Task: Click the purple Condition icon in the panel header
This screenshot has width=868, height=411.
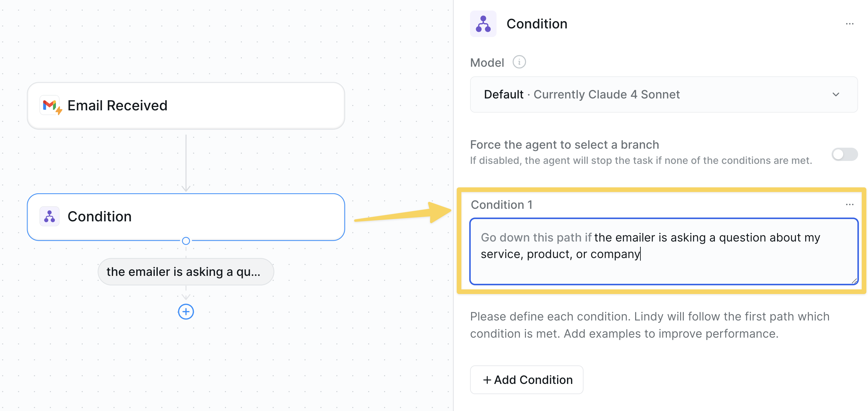Action: pos(483,24)
